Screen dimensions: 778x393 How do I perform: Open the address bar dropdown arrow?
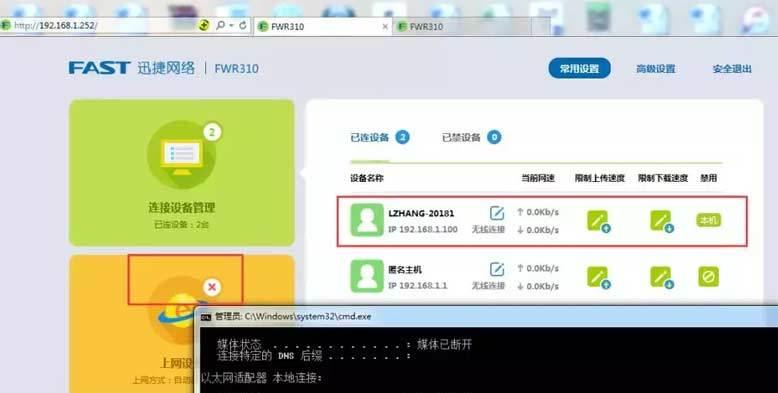coord(231,25)
